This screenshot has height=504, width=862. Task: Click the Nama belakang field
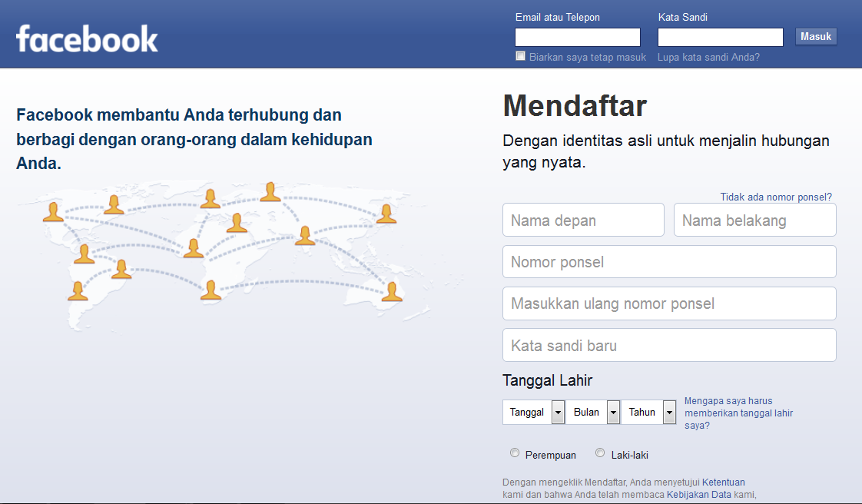coord(754,220)
